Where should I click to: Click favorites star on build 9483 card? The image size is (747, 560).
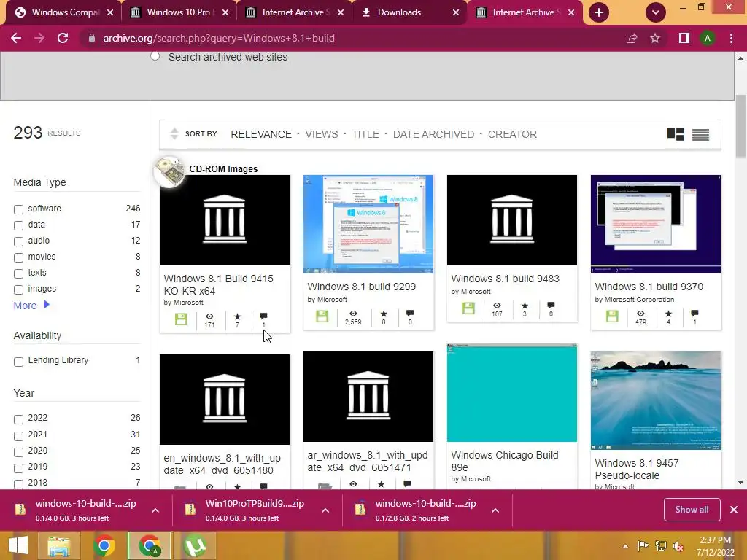525,306
